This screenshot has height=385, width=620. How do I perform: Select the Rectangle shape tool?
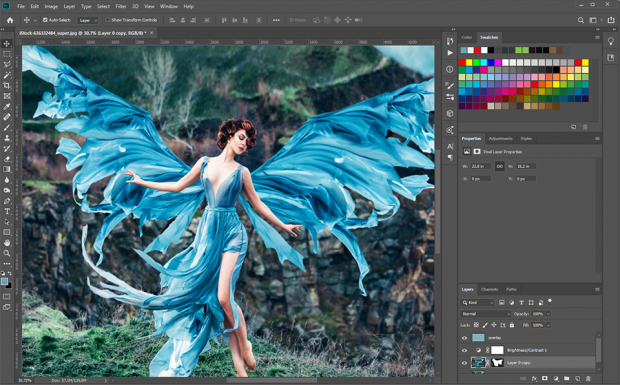point(7,232)
